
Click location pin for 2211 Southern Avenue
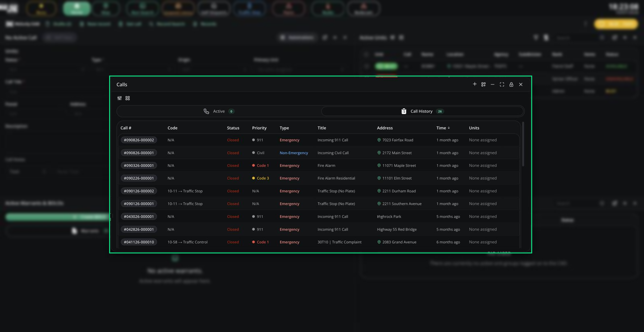pyautogui.click(x=379, y=204)
